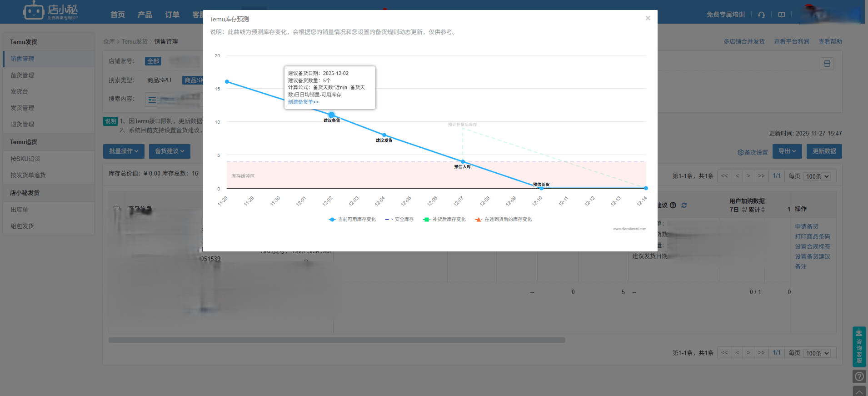Click the question mark circle near 建议 column
This screenshot has height=396, width=868.
[x=673, y=206]
